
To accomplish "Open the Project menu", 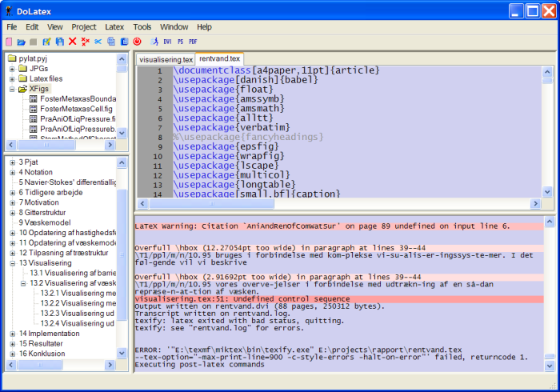I will [83, 26].
